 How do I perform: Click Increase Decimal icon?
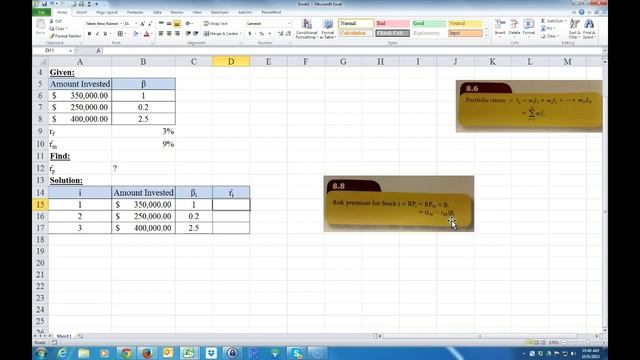280,33
